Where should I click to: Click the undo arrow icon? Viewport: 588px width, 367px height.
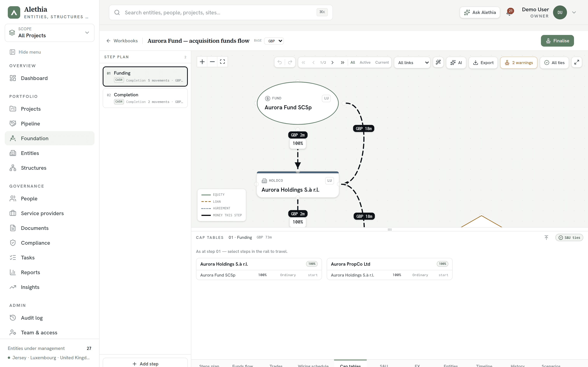point(280,62)
